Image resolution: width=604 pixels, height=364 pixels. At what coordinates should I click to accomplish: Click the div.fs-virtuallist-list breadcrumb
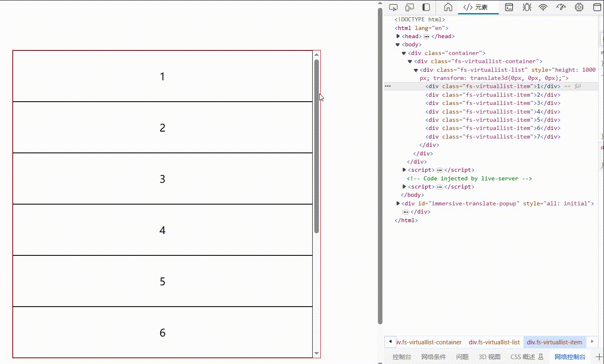pos(494,342)
